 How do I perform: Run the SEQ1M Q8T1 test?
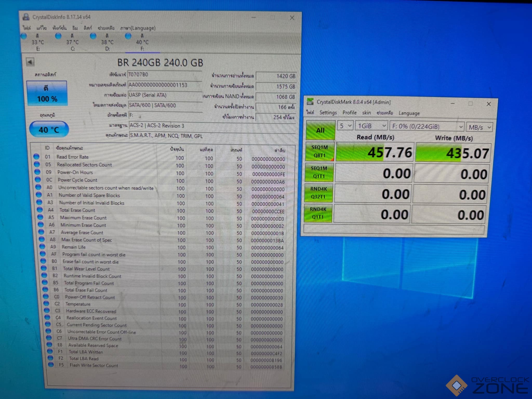click(x=320, y=151)
